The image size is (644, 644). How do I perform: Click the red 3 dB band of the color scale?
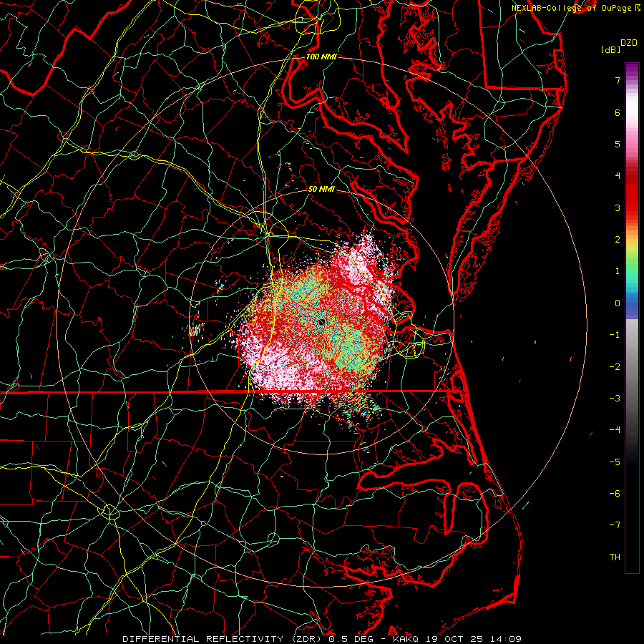(632, 201)
